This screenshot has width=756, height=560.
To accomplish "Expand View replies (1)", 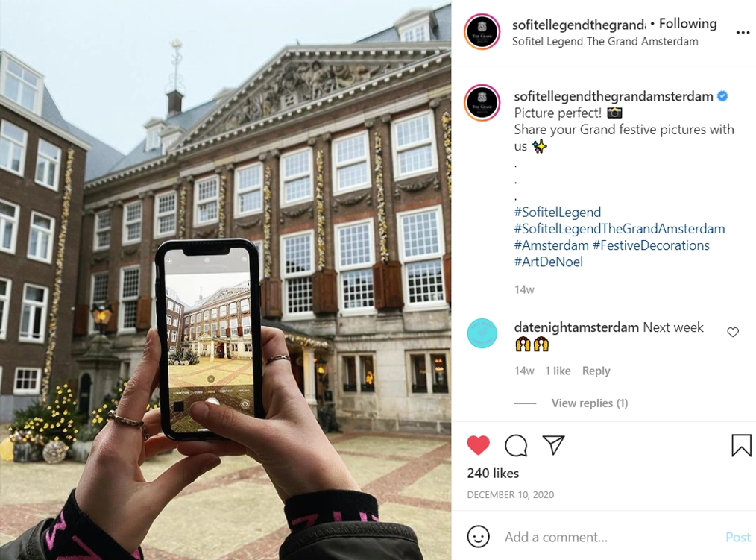I will click(590, 403).
